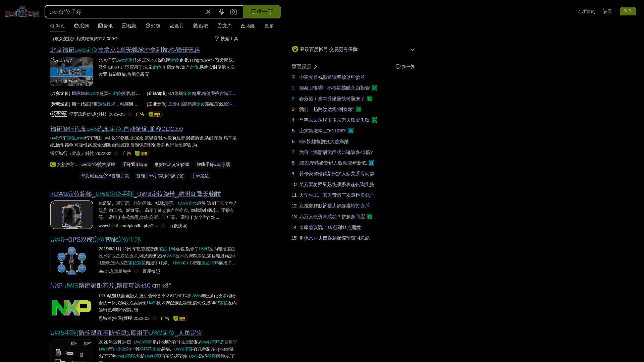Open the 知道 tab

153,26
